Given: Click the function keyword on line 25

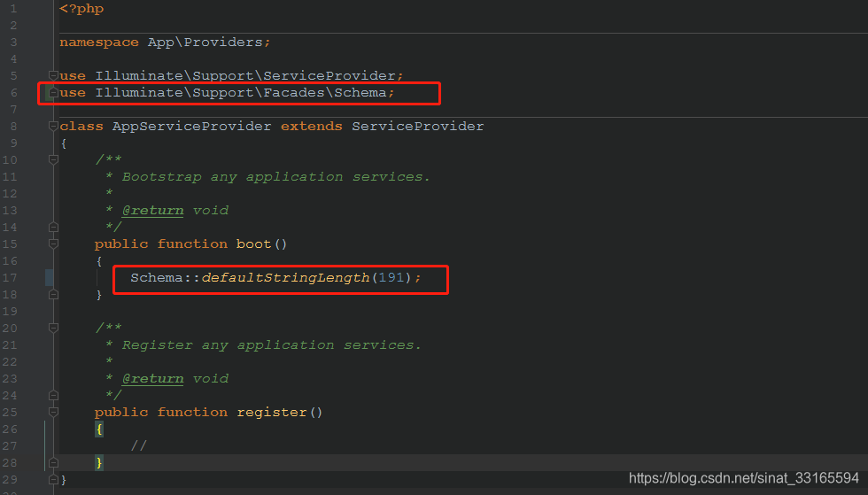Looking at the screenshot, I should (x=192, y=412).
